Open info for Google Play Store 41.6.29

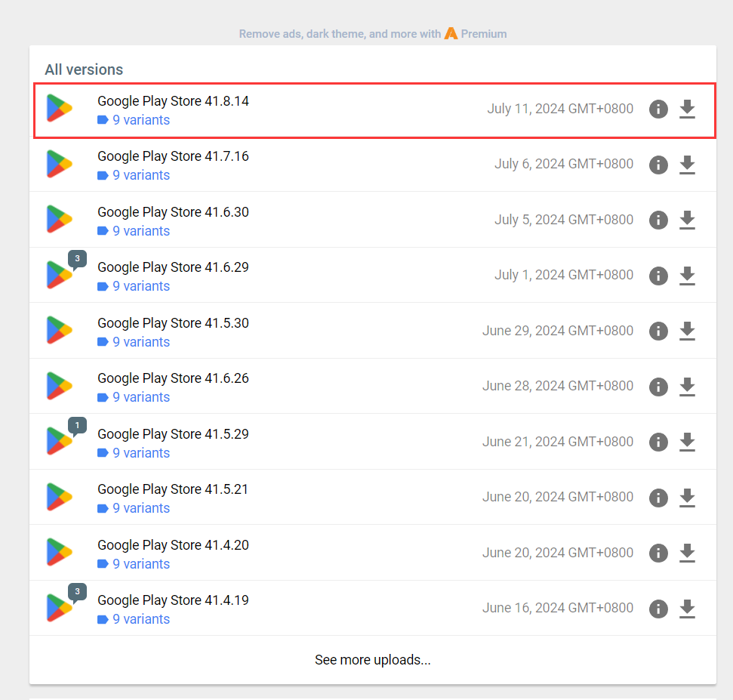click(x=658, y=276)
